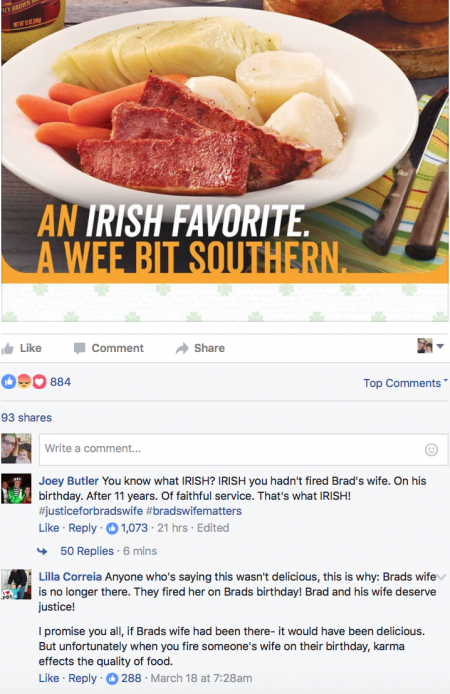Expand the 50 Replies thread
Viewport: 450px width, 694px height.
point(87,551)
